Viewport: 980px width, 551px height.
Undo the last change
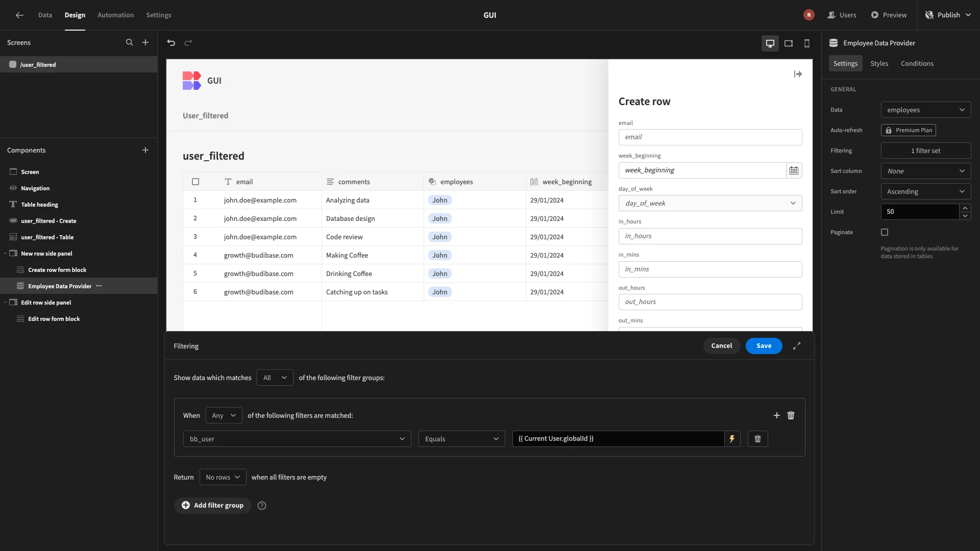coord(171,43)
